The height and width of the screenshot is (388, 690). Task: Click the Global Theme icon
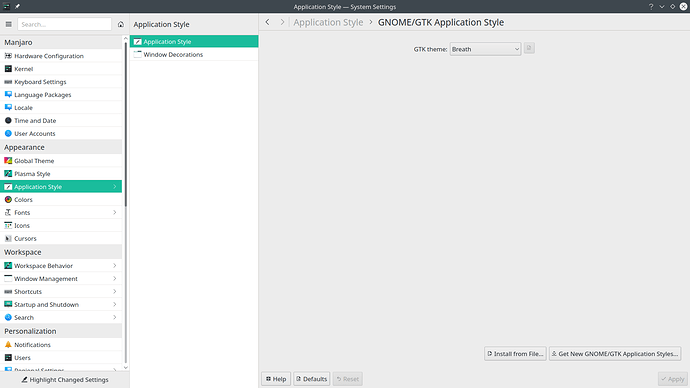[8, 161]
